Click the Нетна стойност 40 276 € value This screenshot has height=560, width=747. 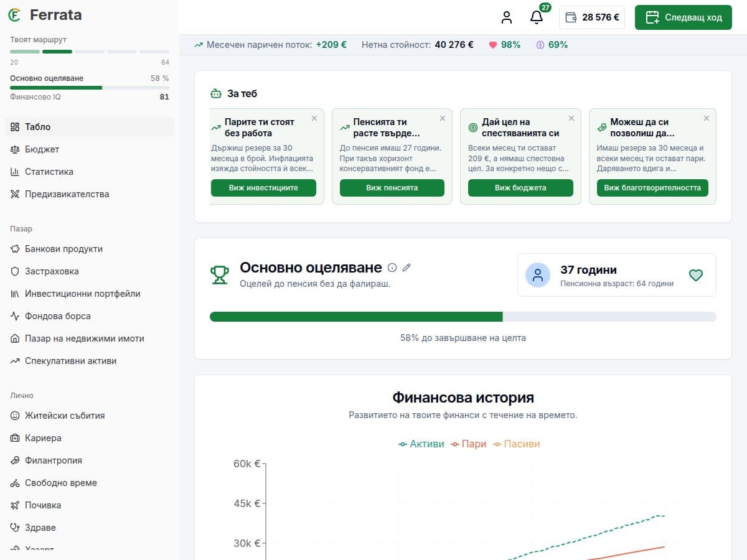click(x=454, y=45)
